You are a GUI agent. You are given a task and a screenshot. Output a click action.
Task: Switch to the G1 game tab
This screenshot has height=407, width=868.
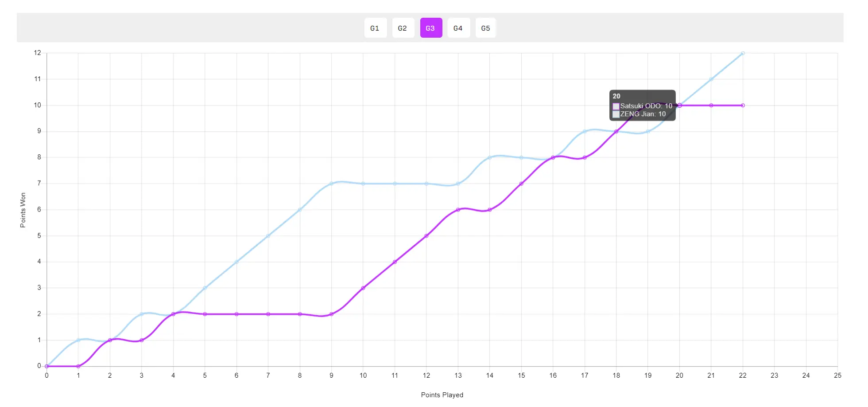coord(375,28)
